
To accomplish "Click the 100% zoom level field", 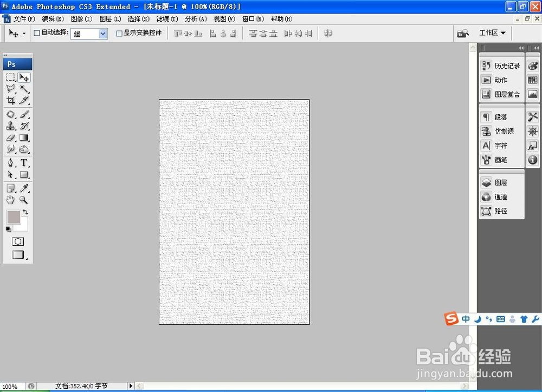I will coord(12,386).
